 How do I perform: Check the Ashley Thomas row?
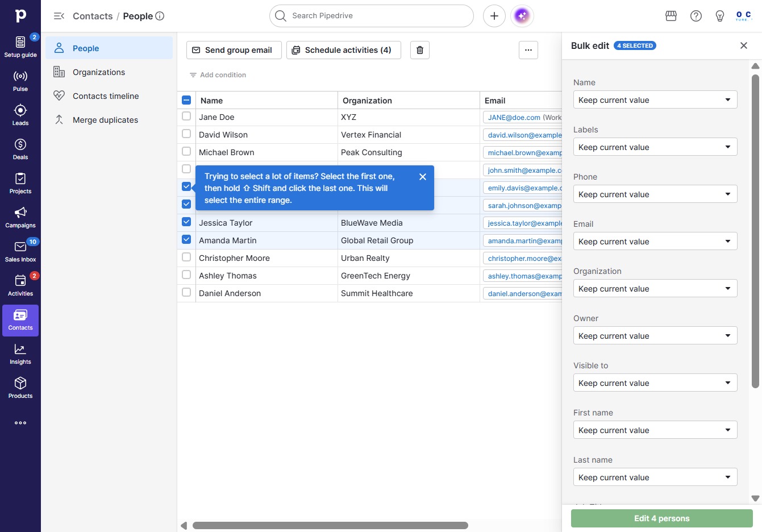click(186, 275)
